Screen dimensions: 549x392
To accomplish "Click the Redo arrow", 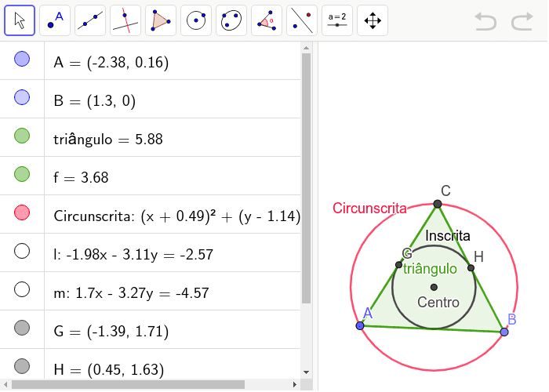I will pyautogui.click(x=522, y=21).
